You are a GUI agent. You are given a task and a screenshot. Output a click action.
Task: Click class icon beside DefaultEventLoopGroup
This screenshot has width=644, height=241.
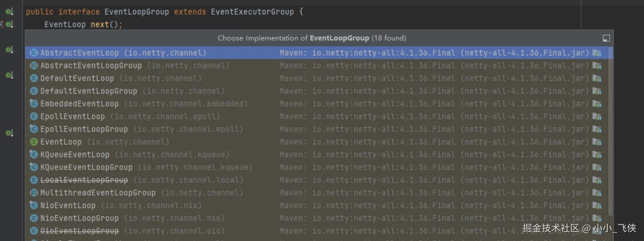pos(34,91)
